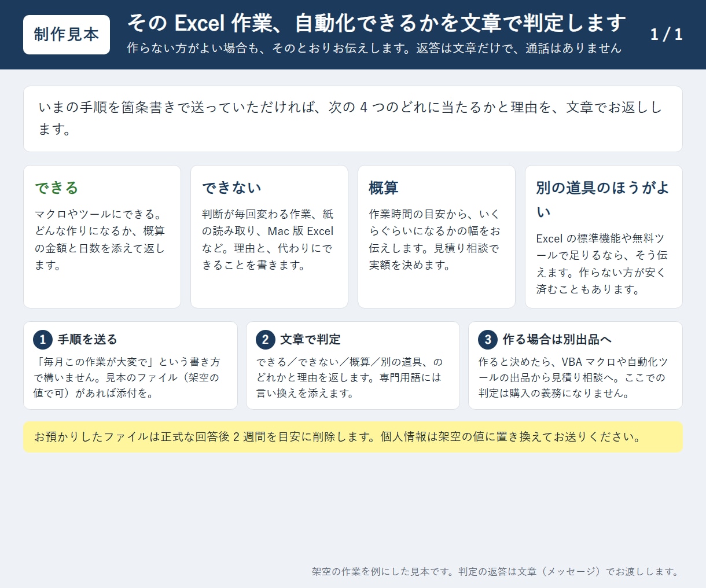This screenshot has height=588, width=706.
Task: Select the green できる card heading
Action: 57,188
